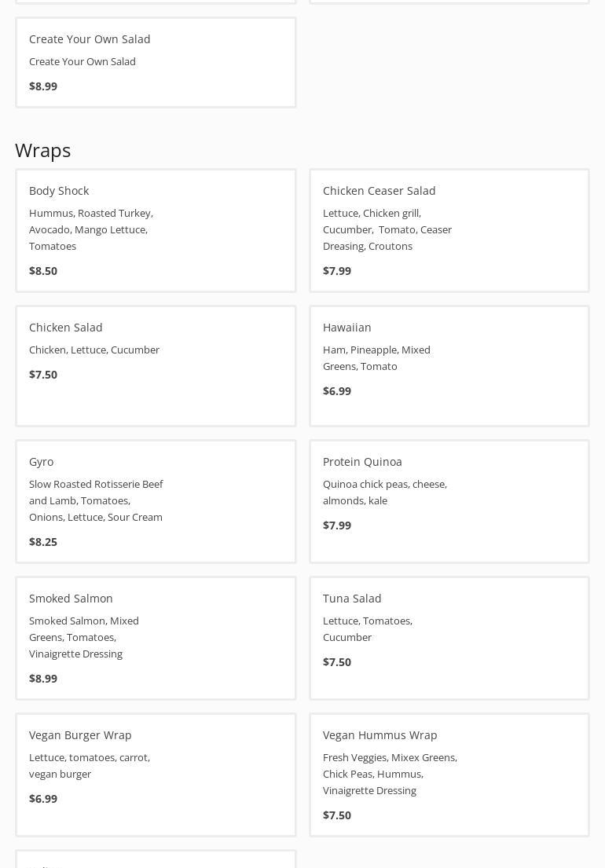The image size is (605, 868).
Task: Select the Smoked Salmon wrap title
Action: 71,599
